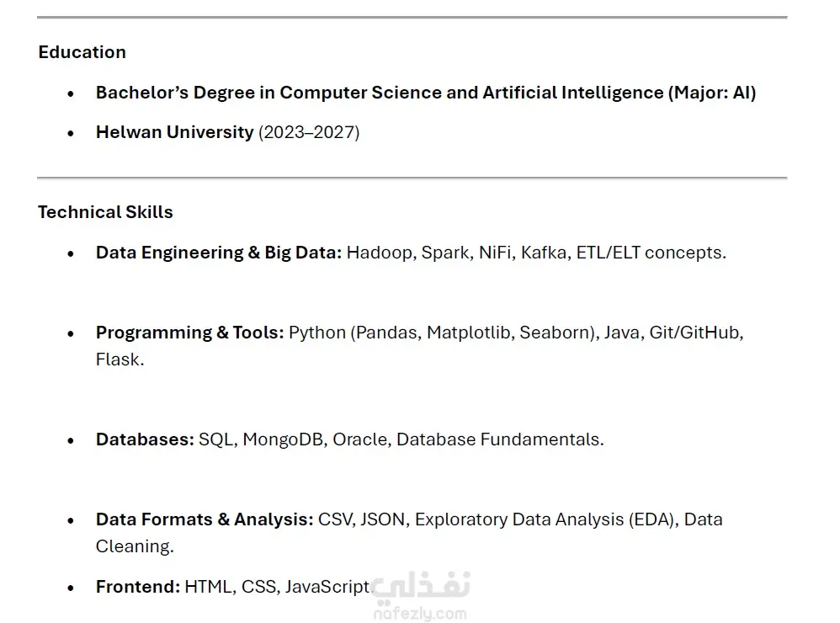Click the word Flask

point(118,359)
